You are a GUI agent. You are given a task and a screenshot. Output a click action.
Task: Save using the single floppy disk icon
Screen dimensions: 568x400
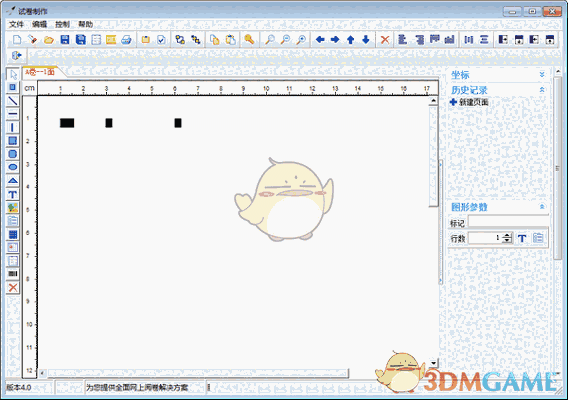pos(64,39)
